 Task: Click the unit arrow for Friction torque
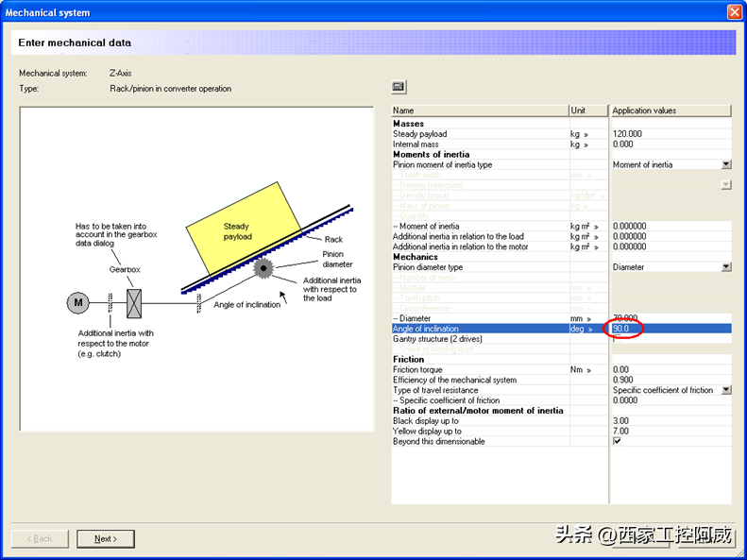pyautogui.click(x=587, y=370)
